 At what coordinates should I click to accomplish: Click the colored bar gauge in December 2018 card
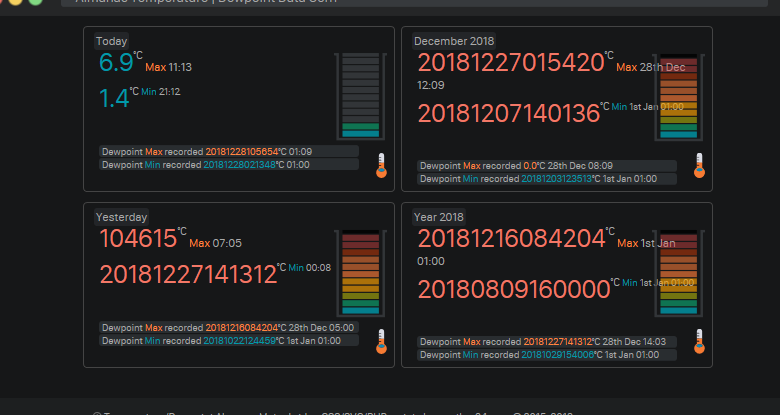[679, 97]
